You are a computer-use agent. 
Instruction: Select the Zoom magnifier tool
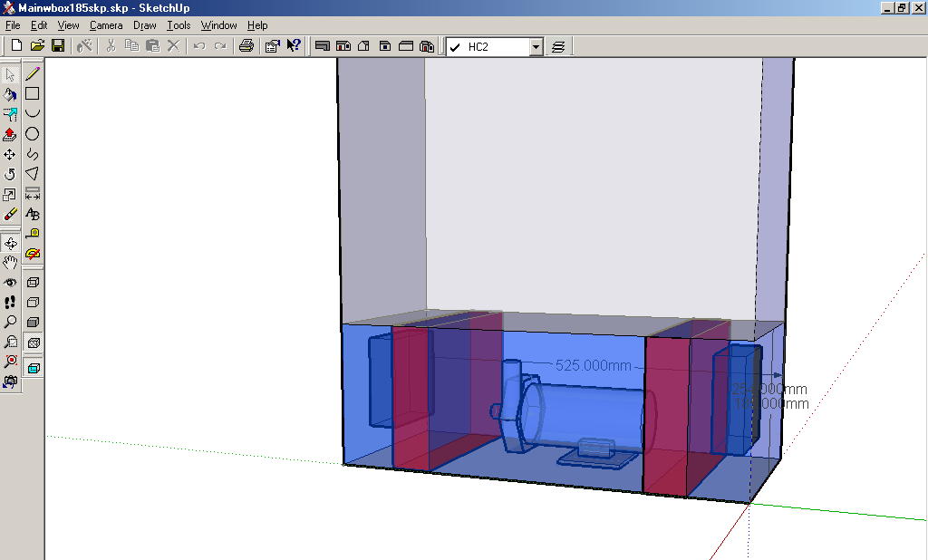[10, 322]
